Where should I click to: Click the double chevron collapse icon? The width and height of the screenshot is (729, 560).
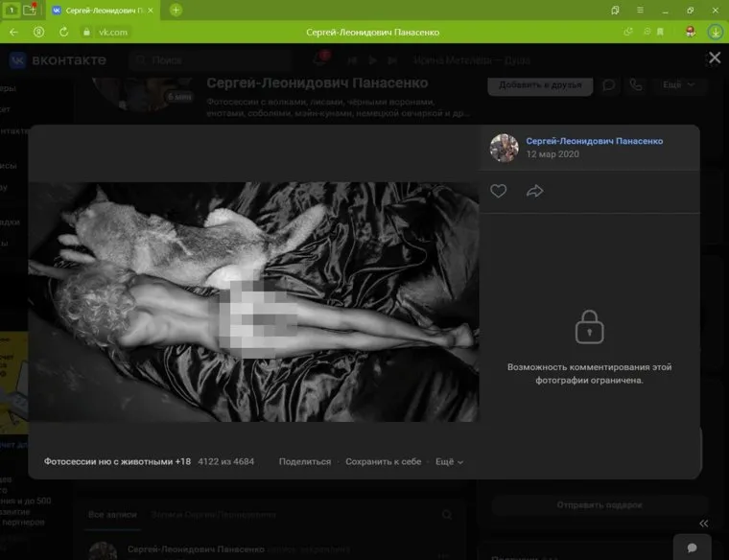[x=703, y=524]
